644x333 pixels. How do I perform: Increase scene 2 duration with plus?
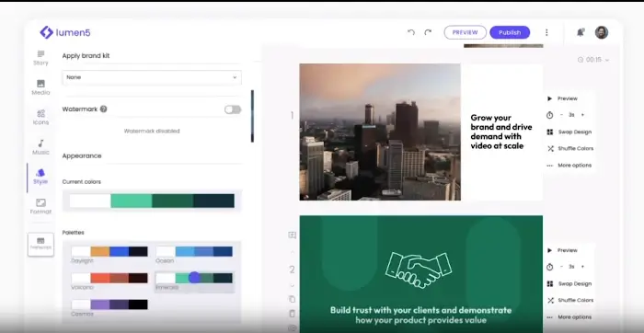(582, 267)
